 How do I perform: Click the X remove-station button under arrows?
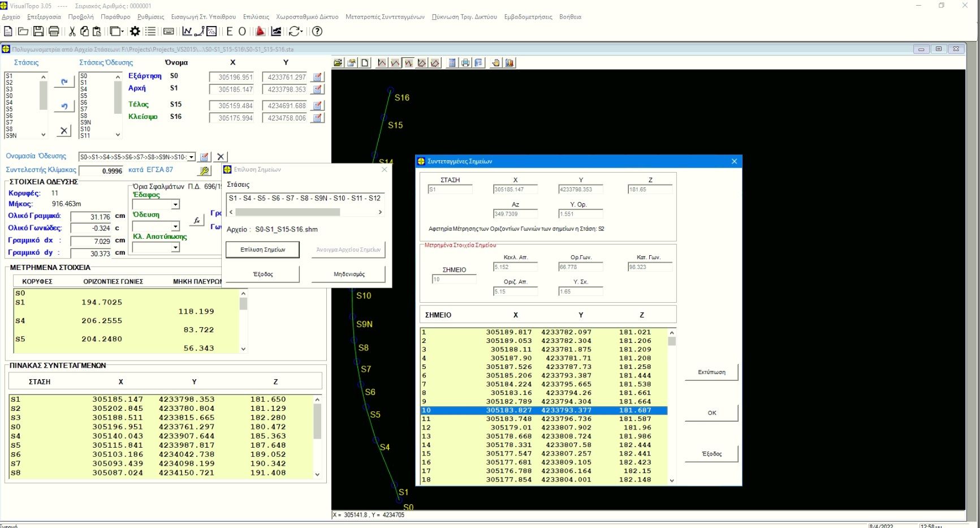[64, 131]
